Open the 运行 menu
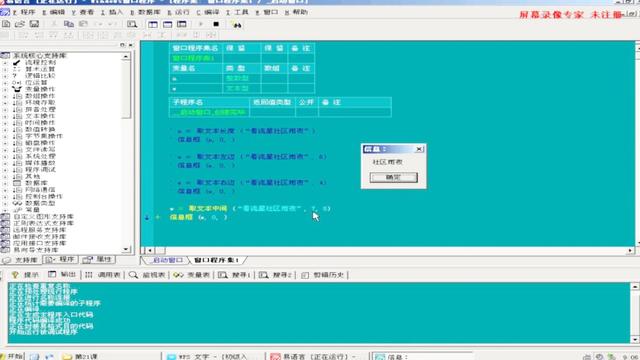 179,12
